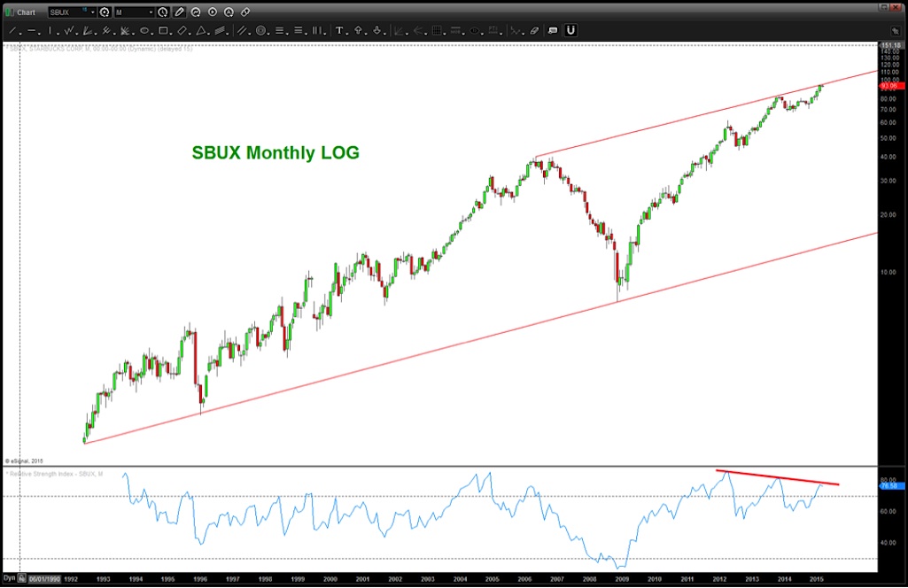Screen dimensions: 908x588
Task: Click the speech bubble comment icon
Action: 553,31
